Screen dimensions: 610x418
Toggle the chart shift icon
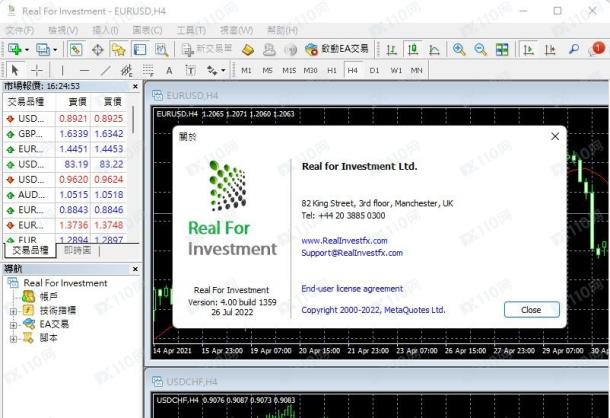[x=550, y=49]
